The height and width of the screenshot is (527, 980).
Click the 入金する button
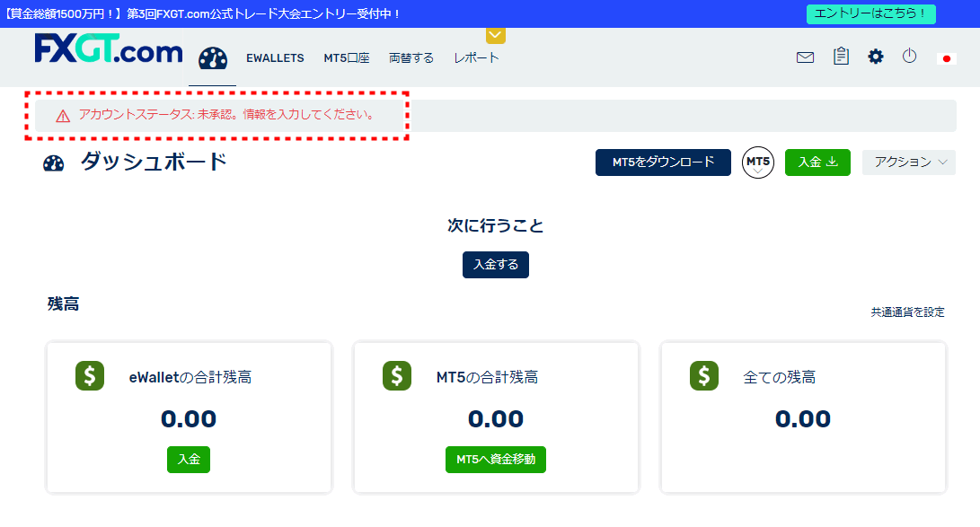(x=496, y=265)
